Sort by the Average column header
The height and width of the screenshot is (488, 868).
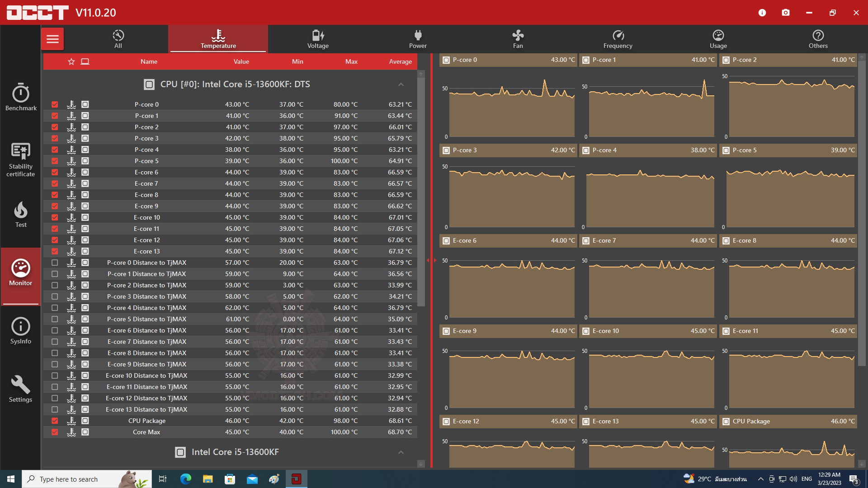click(400, 61)
